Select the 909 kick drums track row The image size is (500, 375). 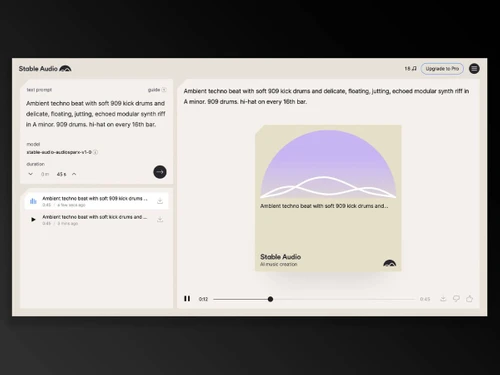[97, 201]
